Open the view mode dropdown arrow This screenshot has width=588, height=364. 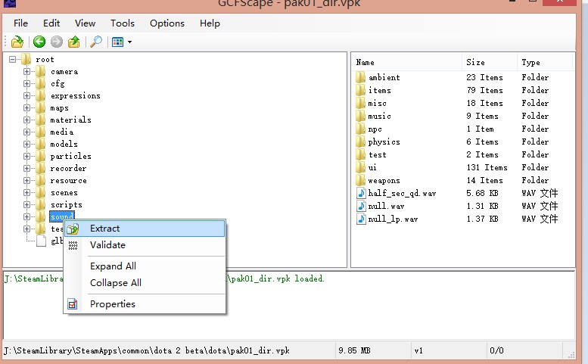(129, 42)
